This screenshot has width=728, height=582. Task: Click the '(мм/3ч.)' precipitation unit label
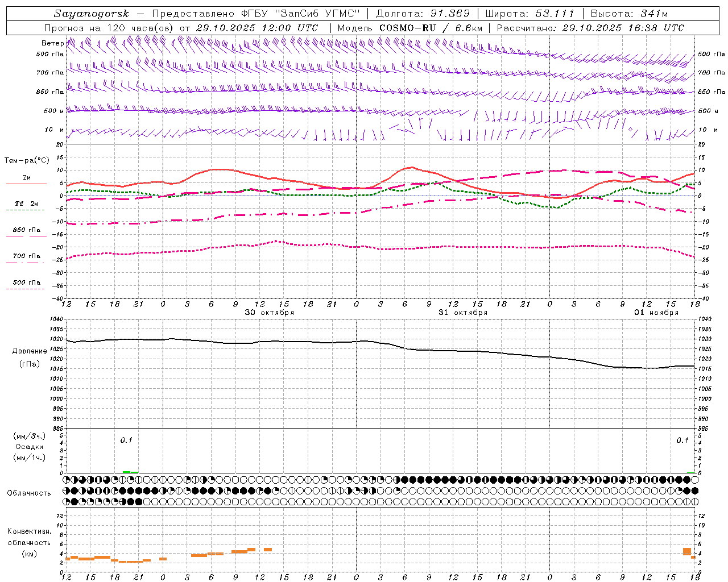tap(30, 436)
